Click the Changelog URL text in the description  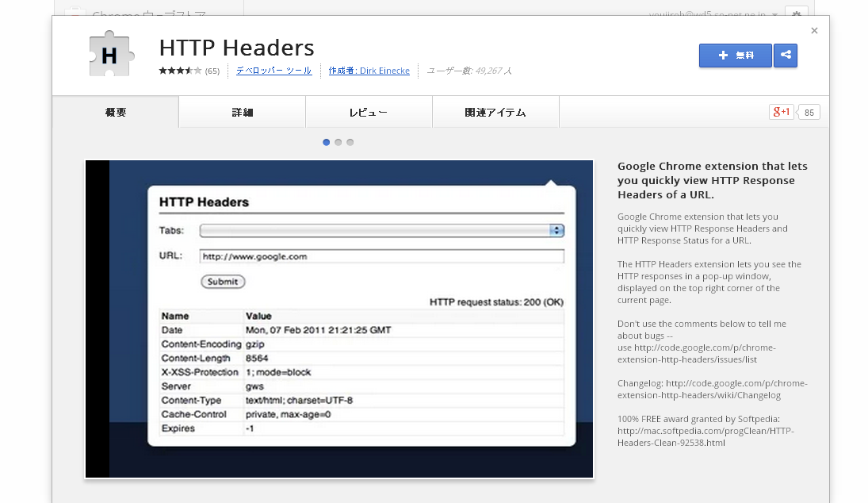click(x=713, y=389)
